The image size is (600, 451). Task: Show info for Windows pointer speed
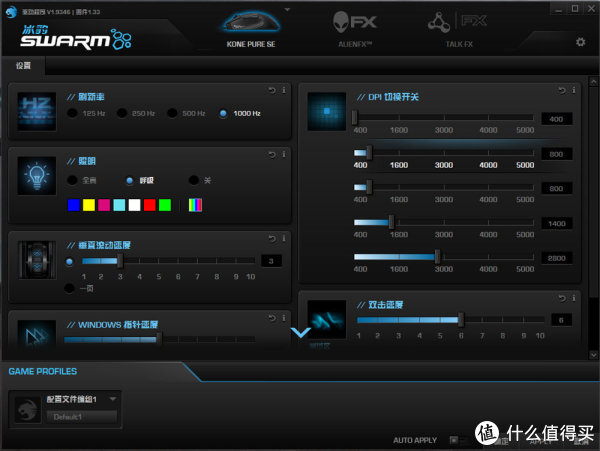coord(284,318)
